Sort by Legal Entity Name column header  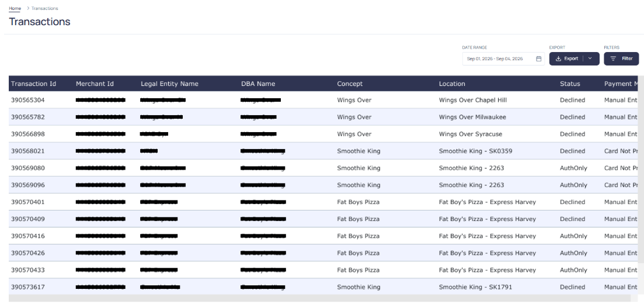click(x=170, y=84)
